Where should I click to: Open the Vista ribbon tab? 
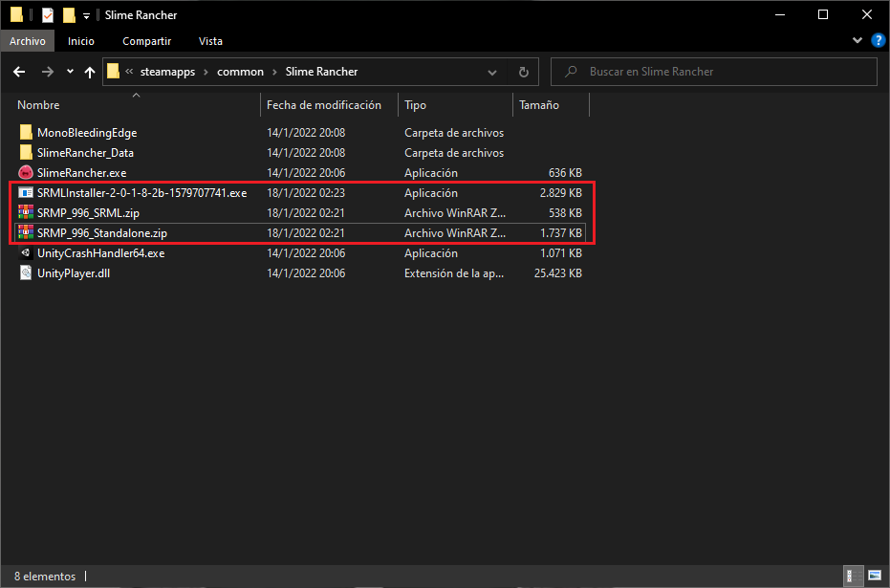[x=210, y=41]
